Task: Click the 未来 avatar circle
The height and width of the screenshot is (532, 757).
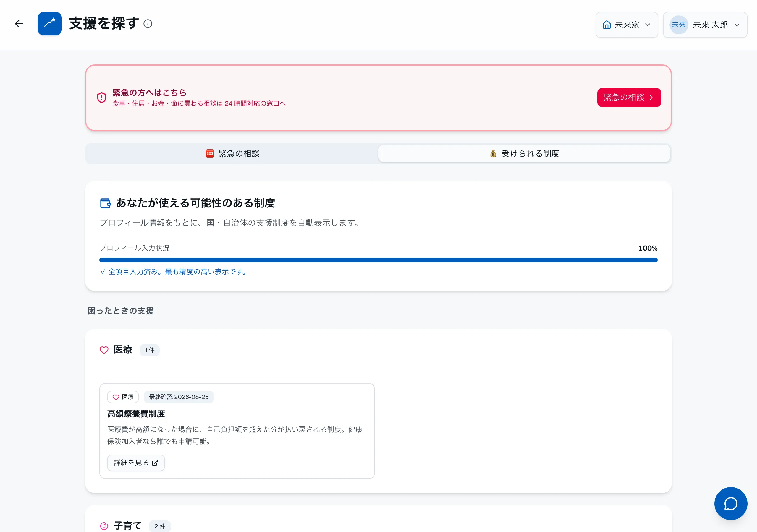Action: [679, 25]
